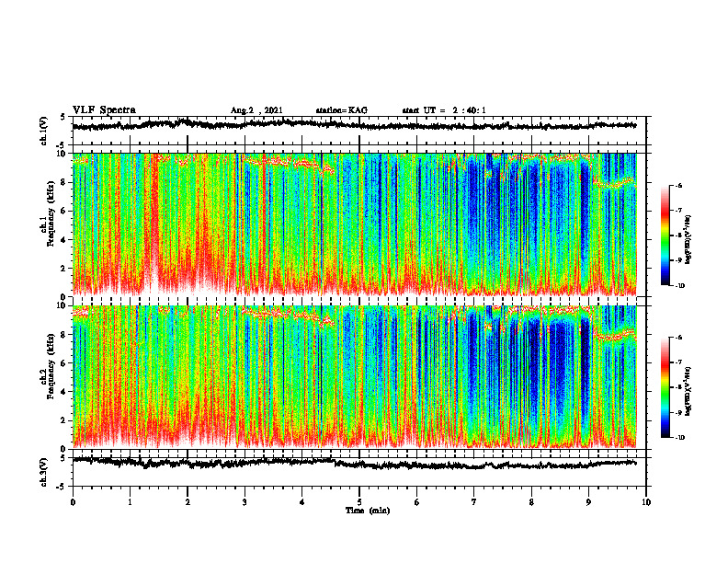Click time axis tick label 7

tap(474, 502)
